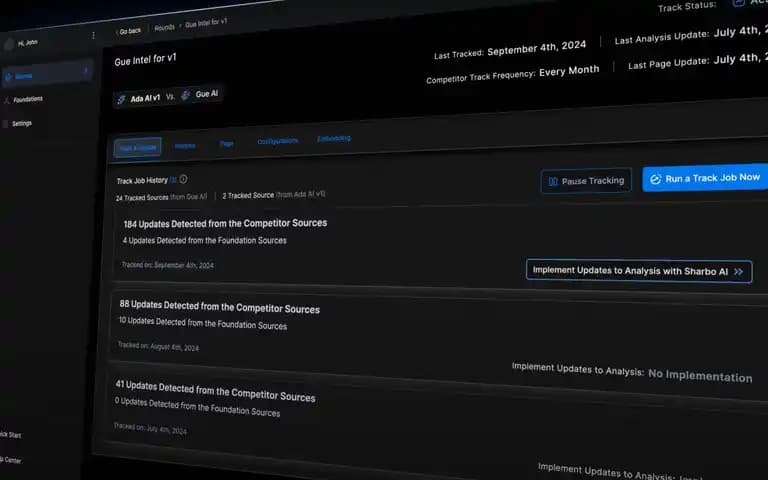This screenshot has width=768, height=480.
Task: Click 24 Tracked Sources text
Action: pyautogui.click(x=142, y=197)
